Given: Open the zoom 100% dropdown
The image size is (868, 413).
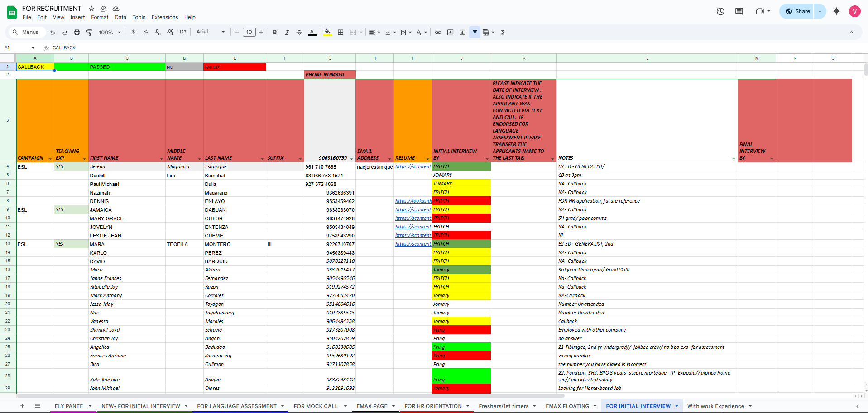Looking at the screenshot, I should point(110,32).
